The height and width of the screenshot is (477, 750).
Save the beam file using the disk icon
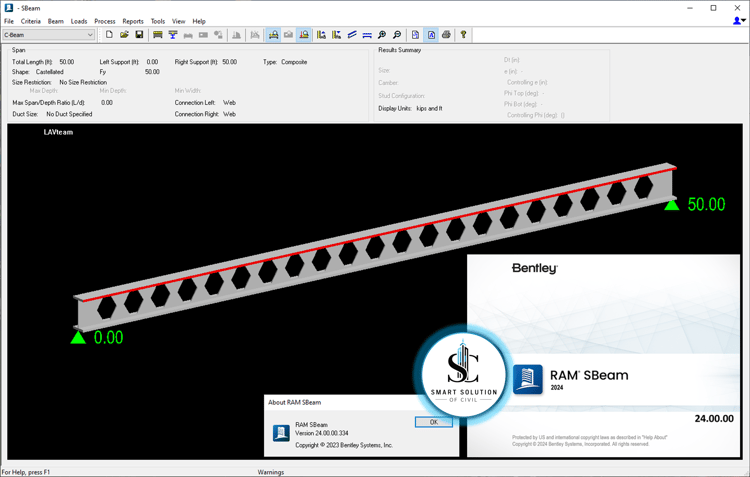[x=139, y=34]
